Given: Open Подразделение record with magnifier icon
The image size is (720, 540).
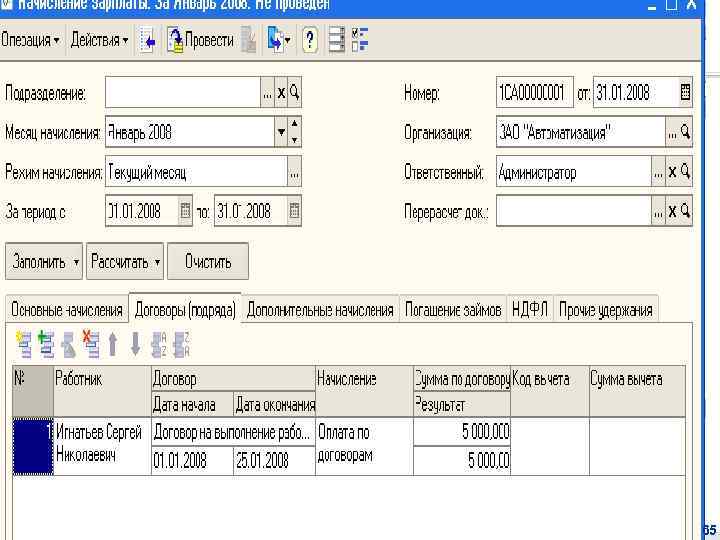Looking at the screenshot, I should (295, 93).
